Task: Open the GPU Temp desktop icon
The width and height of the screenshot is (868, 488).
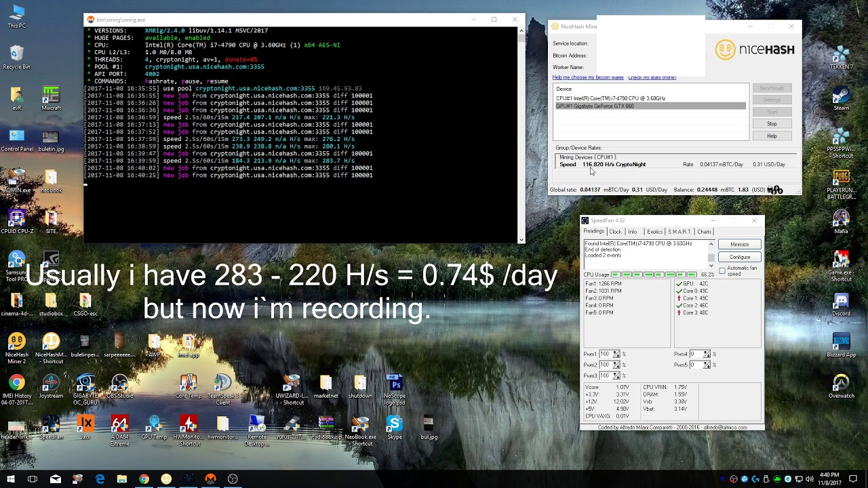Action: pos(154,428)
